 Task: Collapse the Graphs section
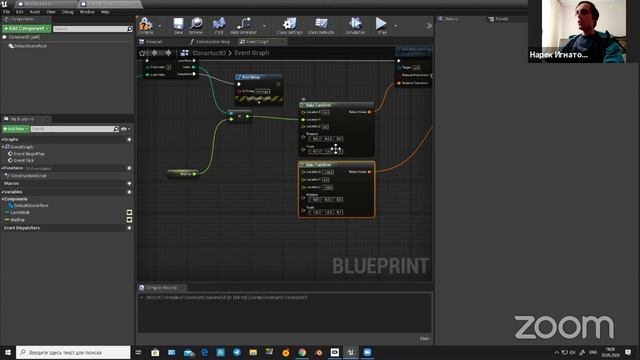[x=2, y=140]
